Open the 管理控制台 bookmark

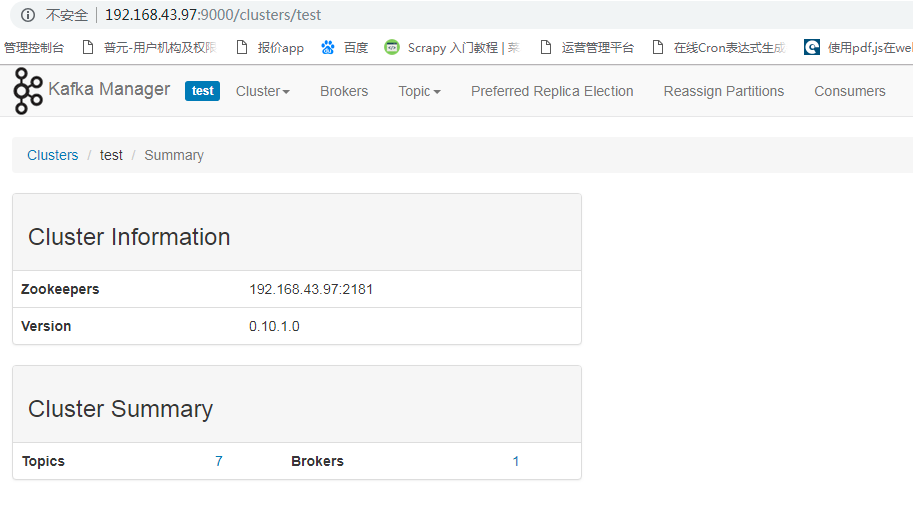(34, 48)
